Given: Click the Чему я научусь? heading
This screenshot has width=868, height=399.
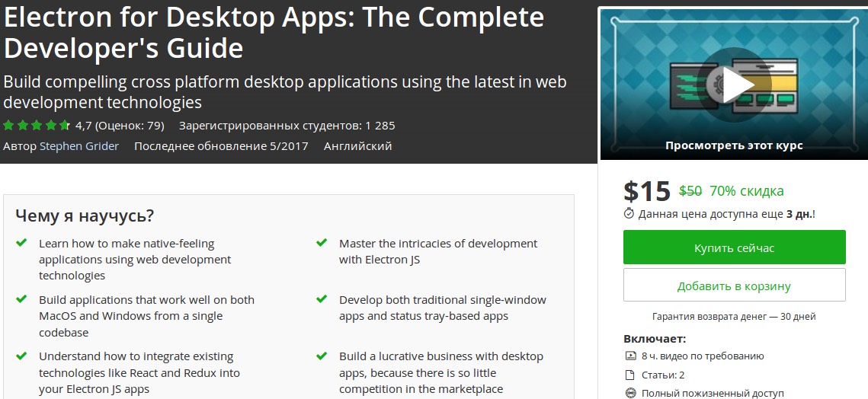Looking at the screenshot, I should point(85,215).
